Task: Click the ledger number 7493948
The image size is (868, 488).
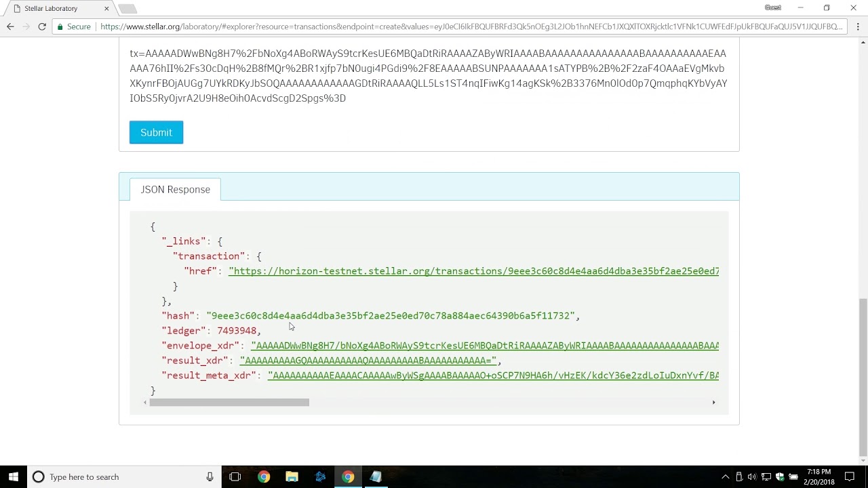Action: point(237,331)
